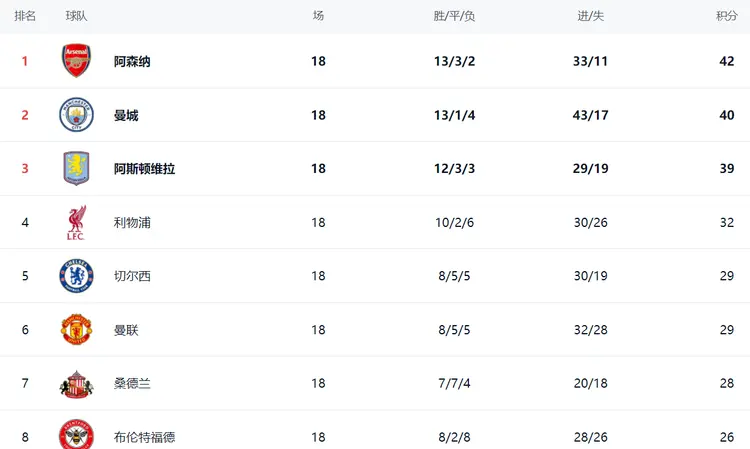Click the Arsenal club crest icon
Screen dimensions: 750x449
76,61
